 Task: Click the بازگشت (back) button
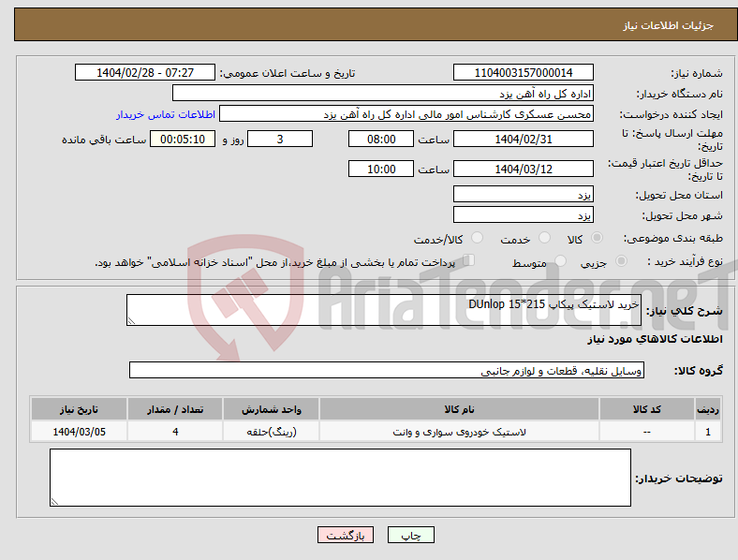point(346,535)
